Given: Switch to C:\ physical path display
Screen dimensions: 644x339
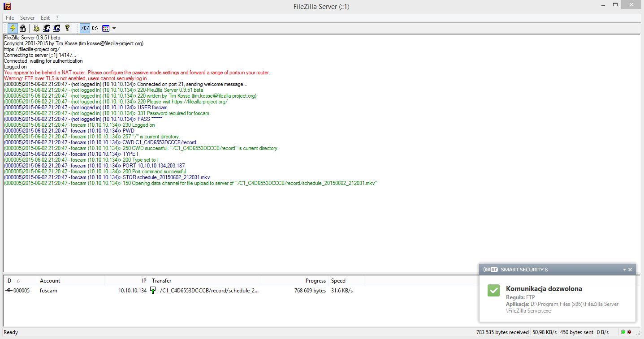Looking at the screenshot, I should (x=95, y=28).
